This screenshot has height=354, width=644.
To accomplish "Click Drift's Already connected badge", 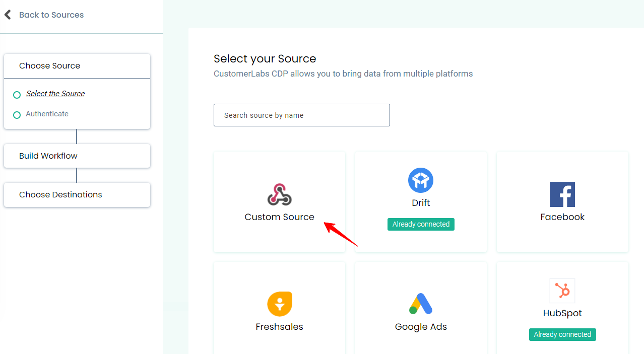I will (x=421, y=224).
